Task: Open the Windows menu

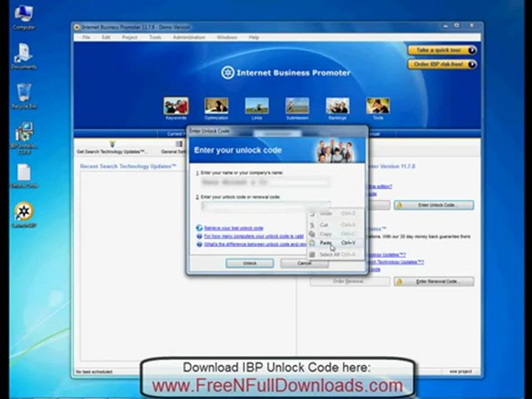Action: click(227, 37)
